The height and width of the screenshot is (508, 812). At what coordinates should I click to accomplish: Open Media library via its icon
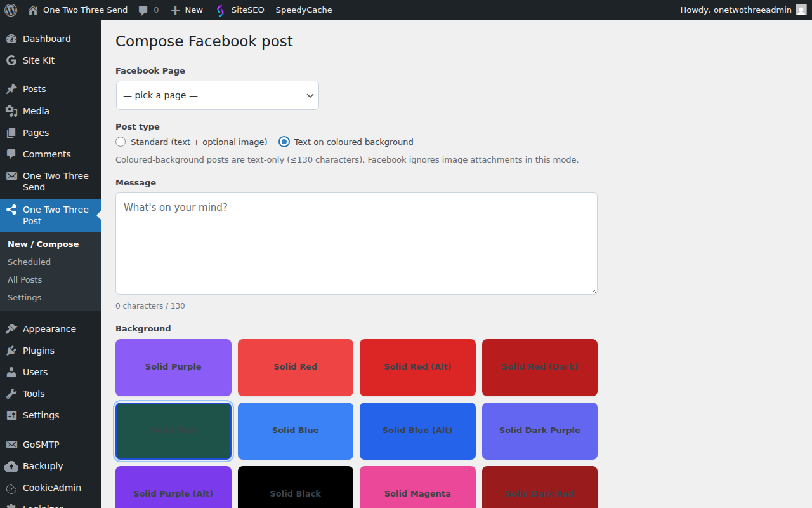click(11, 111)
